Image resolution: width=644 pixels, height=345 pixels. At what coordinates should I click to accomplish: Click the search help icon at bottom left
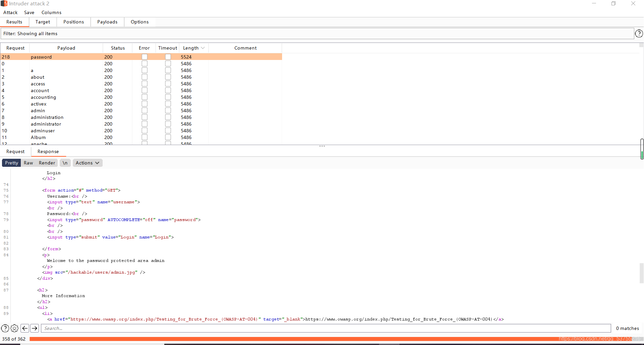[5, 328]
